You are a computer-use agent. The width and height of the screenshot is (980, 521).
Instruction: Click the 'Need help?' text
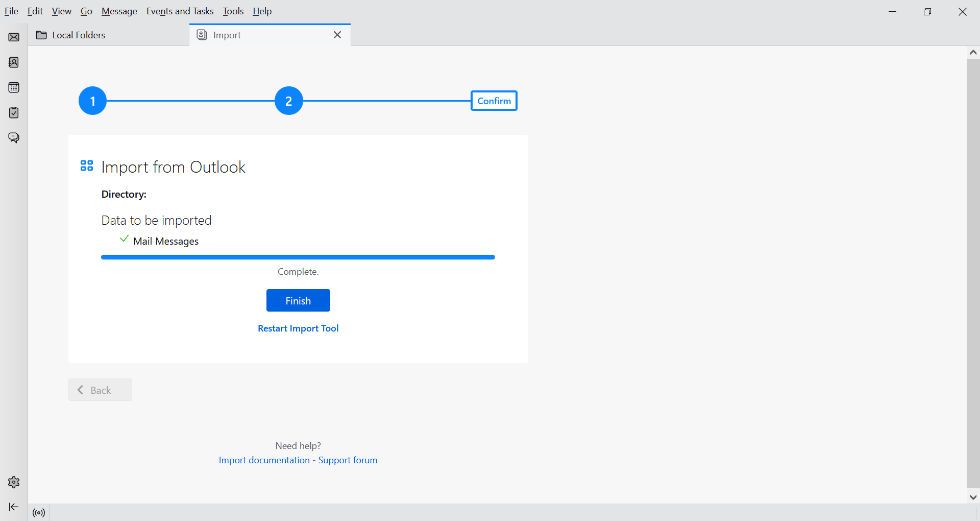pyautogui.click(x=298, y=446)
